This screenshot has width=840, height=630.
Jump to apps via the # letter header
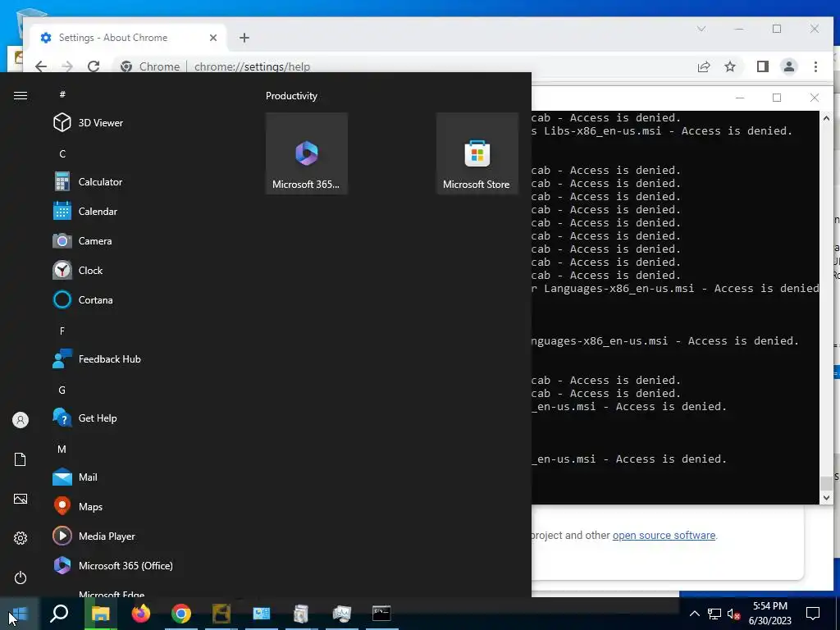coord(62,94)
